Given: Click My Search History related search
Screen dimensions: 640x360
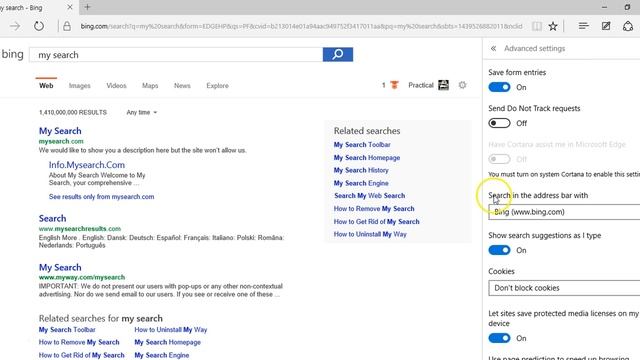Looking at the screenshot, I should point(361,170).
